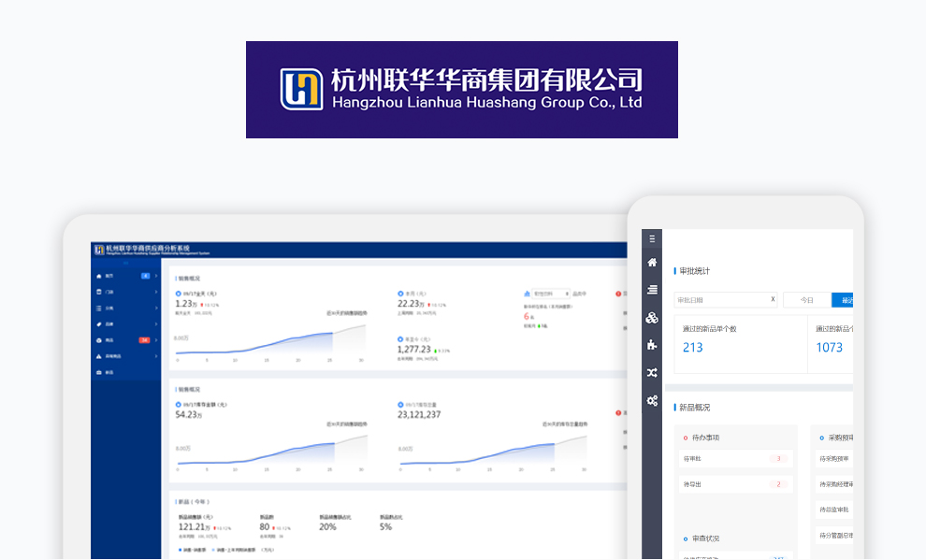
Task: Open the gears settings icon in tablet sidebar
Action: 652,401
